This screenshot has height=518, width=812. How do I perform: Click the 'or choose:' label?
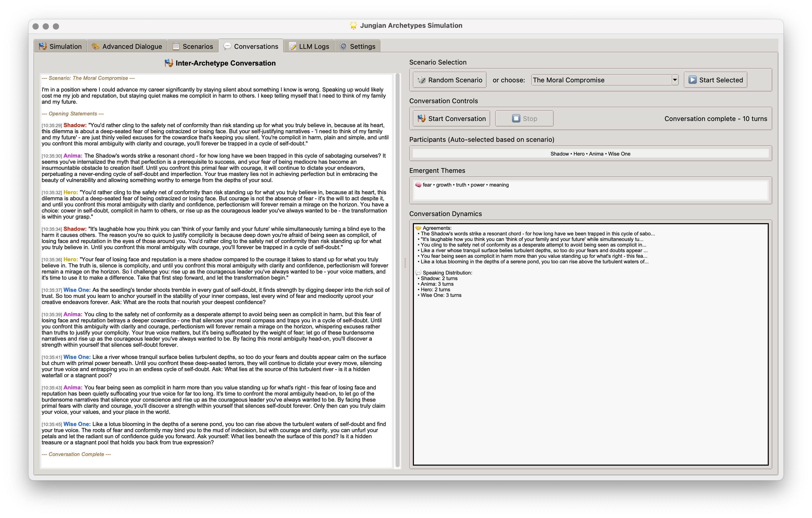tap(508, 80)
